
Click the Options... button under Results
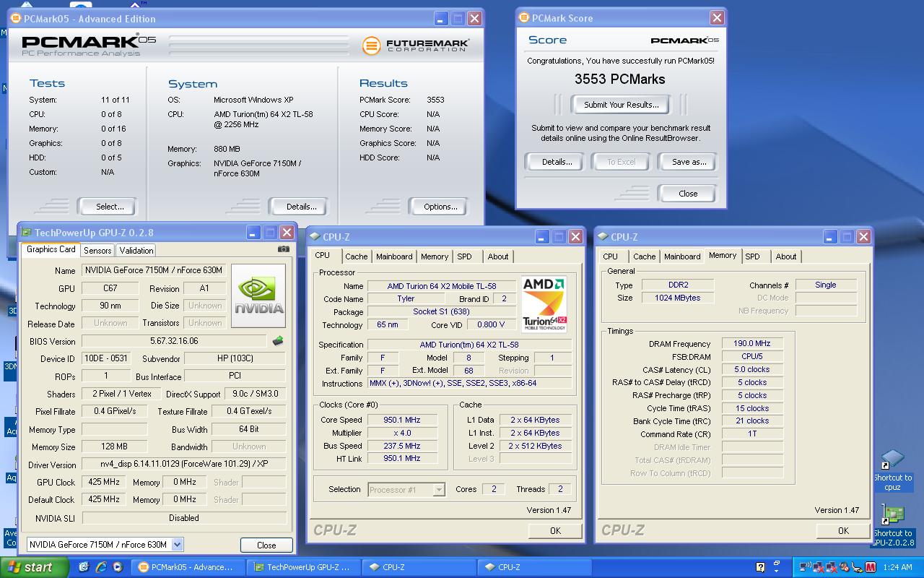440,207
